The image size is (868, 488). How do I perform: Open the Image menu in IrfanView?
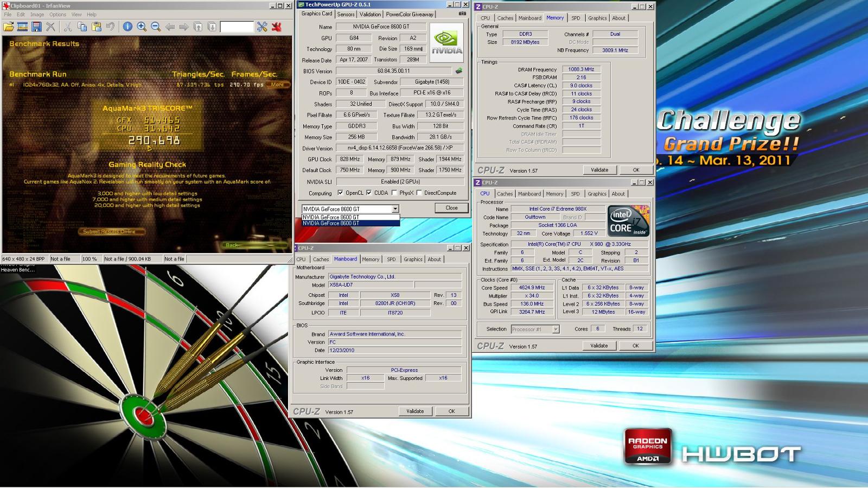click(37, 15)
